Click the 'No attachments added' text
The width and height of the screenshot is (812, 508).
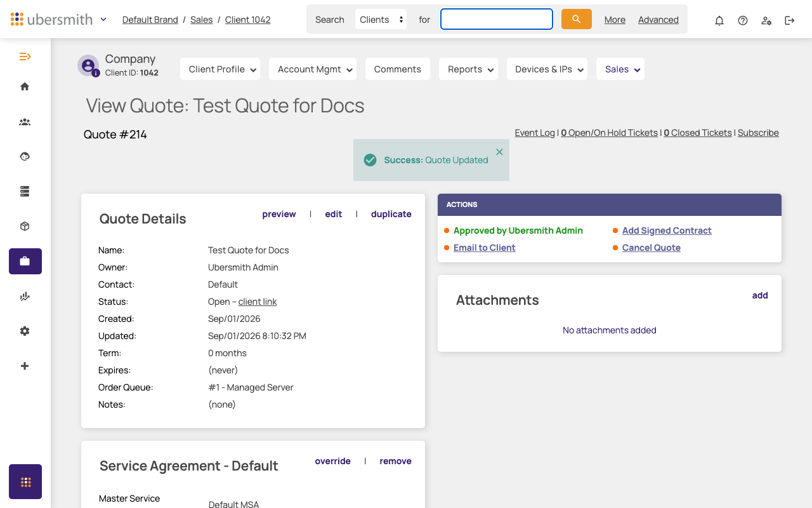pyautogui.click(x=610, y=330)
